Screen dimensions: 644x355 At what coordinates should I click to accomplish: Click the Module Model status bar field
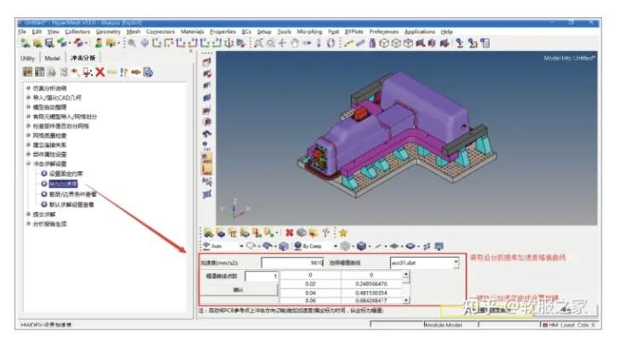(451, 324)
